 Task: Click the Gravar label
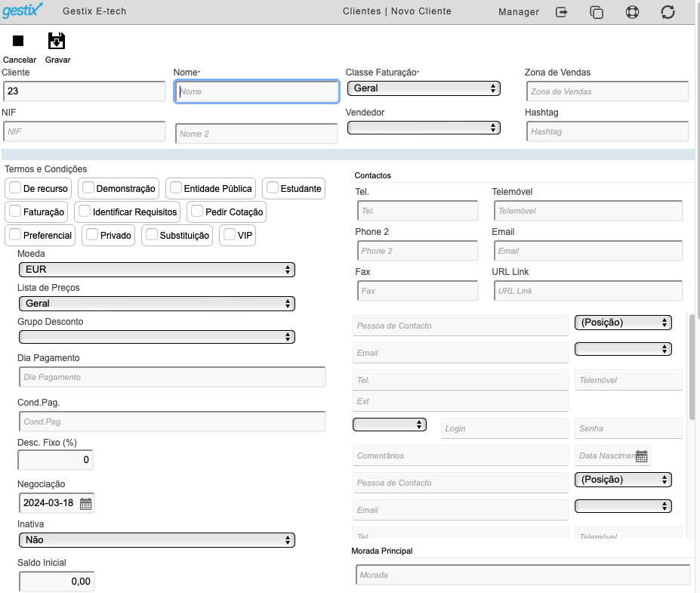click(x=57, y=60)
